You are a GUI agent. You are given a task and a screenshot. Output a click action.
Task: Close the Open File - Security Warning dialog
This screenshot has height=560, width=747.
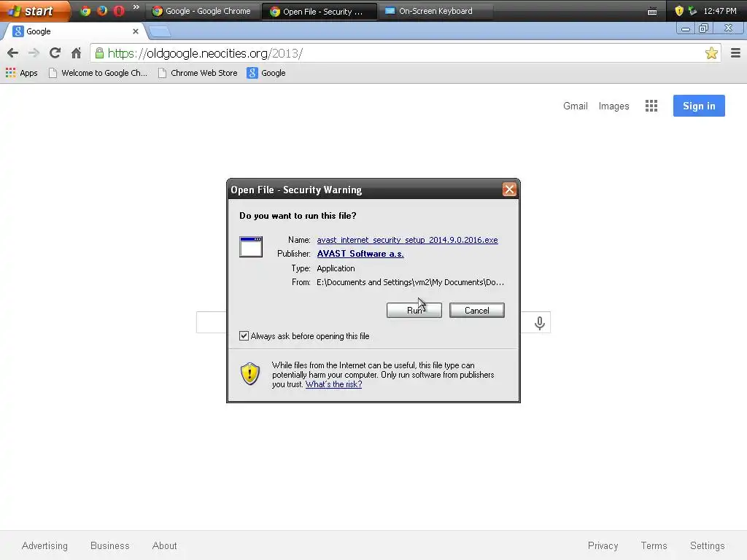(509, 190)
